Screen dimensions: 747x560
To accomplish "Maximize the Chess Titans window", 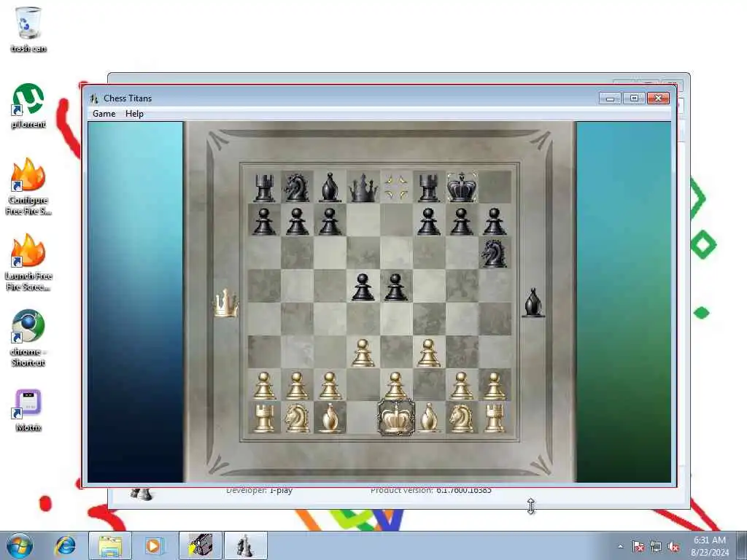I will pos(634,98).
